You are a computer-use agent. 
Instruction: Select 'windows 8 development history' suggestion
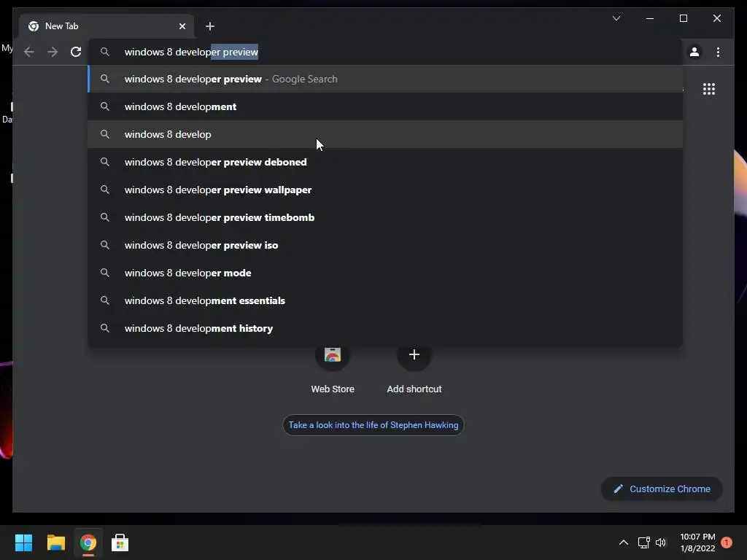tap(385, 328)
